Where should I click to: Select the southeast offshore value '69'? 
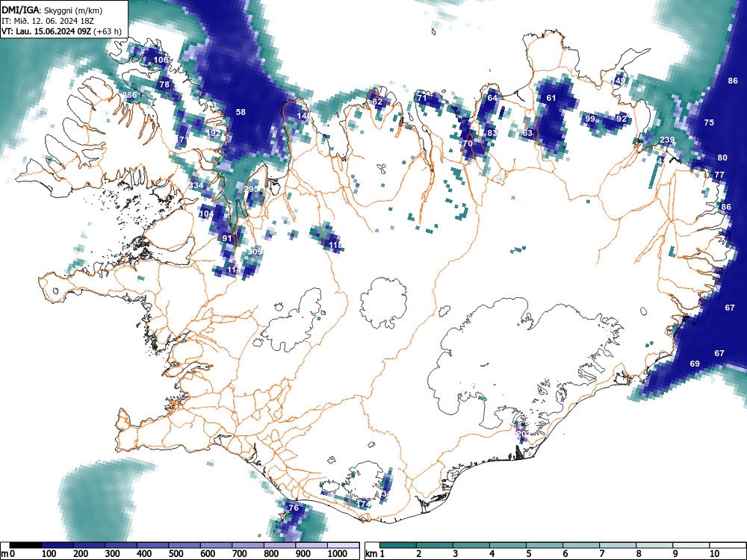click(695, 364)
